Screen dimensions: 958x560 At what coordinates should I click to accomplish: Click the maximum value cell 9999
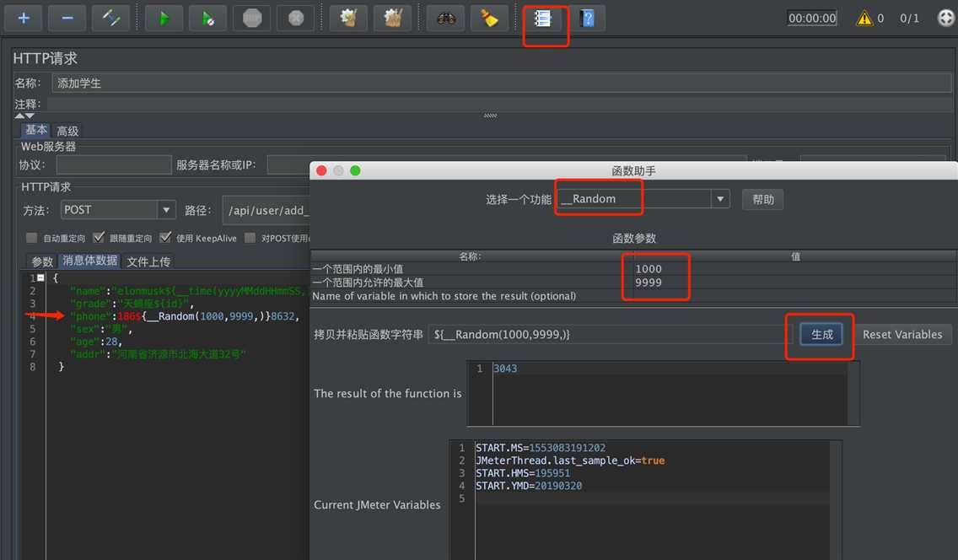[795, 283]
